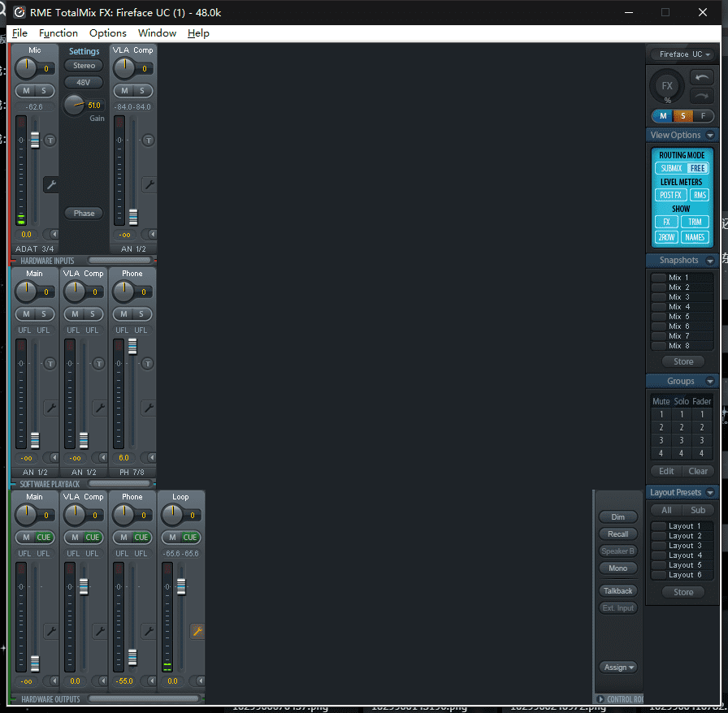Click the Mic channel fader handle
The image size is (728, 713).
click(35, 140)
